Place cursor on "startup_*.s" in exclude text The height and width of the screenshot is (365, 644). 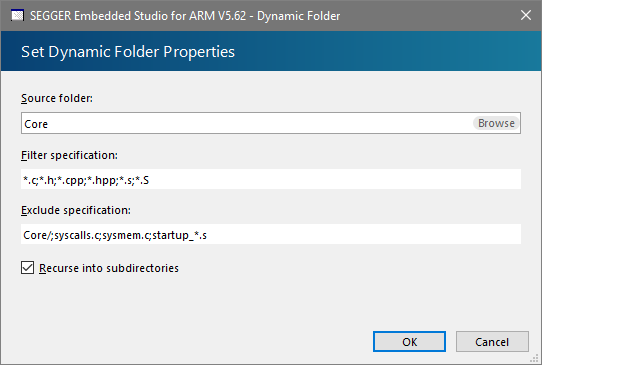click(179, 235)
